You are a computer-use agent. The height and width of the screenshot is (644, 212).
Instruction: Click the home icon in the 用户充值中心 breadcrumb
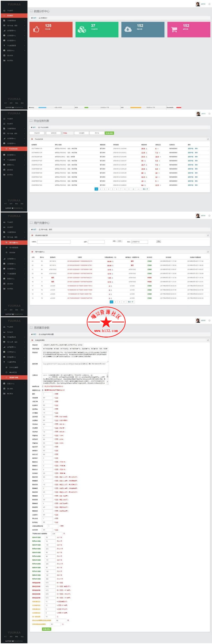click(x=32, y=230)
